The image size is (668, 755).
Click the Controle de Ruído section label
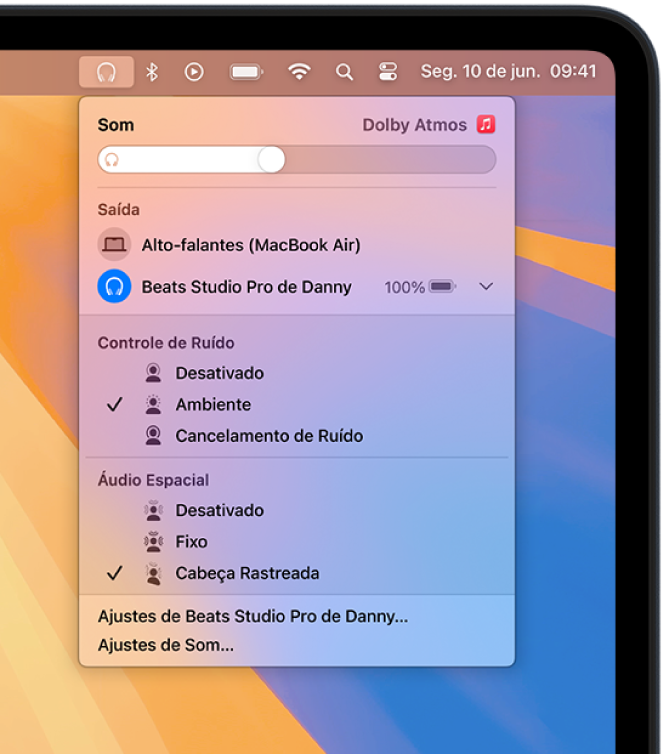click(x=166, y=343)
